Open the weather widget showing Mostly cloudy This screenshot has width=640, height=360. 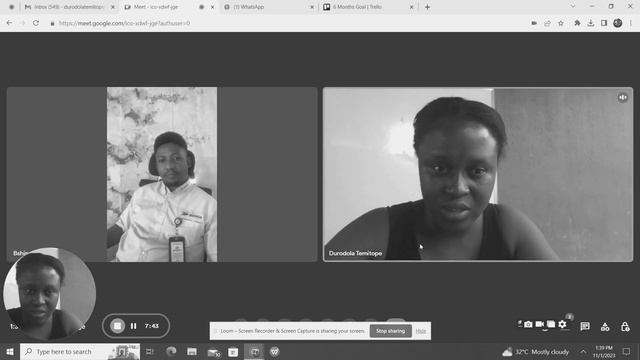click(536, 351)
